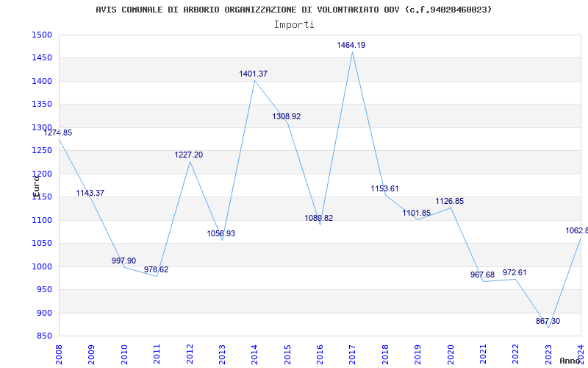Click data label 972.61
This screenshot has width=588, height=368.
coord(515,272)
